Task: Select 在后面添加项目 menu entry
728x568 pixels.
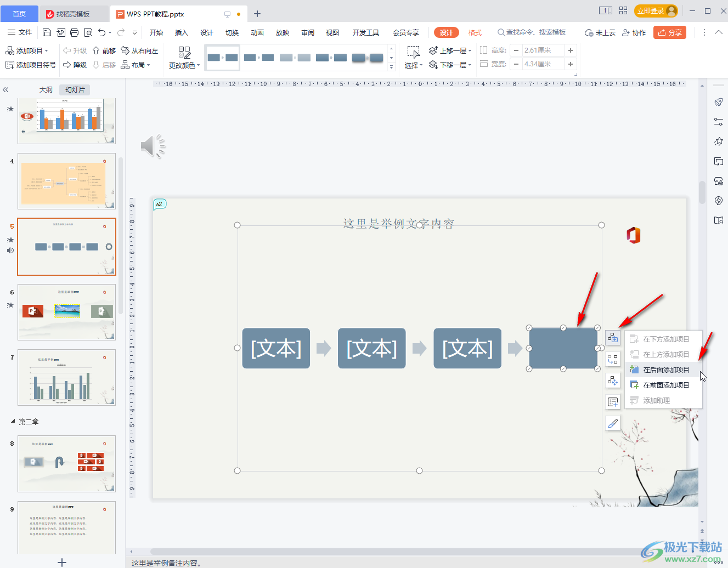Action: [665, 370]
